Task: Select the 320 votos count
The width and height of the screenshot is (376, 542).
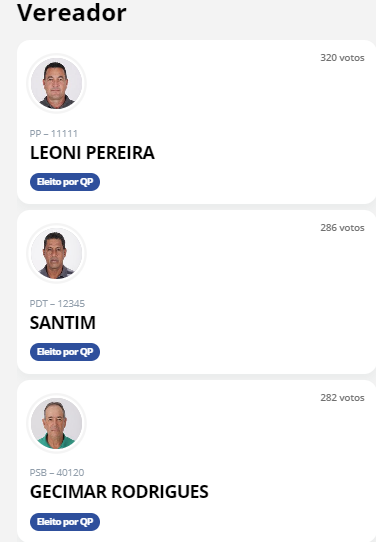Action: 342,58
